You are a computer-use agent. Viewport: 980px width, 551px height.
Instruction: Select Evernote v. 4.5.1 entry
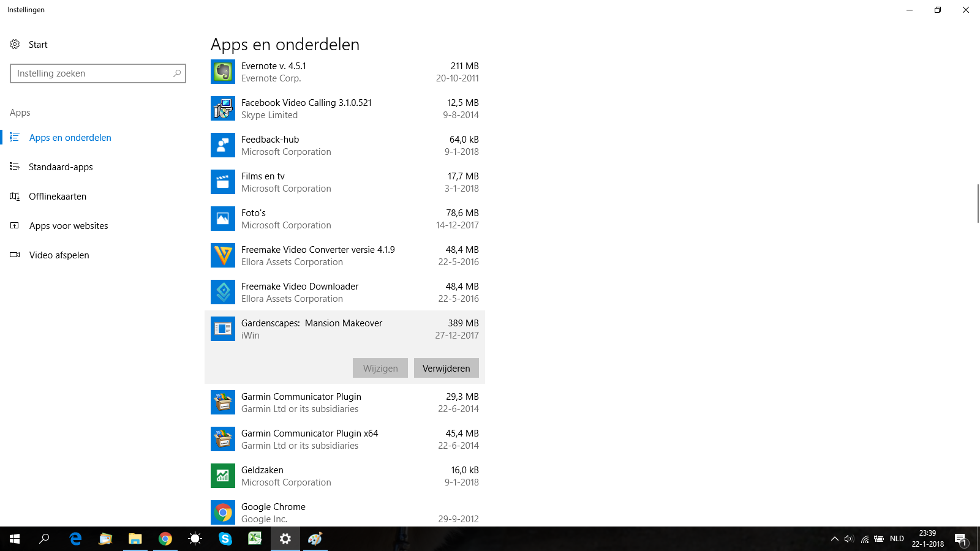point(345,72)
